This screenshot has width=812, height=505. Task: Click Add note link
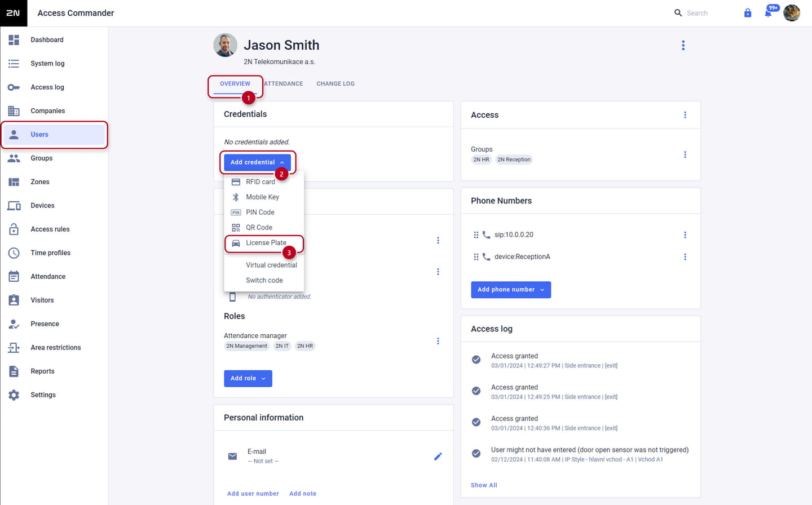coord(303,494)
